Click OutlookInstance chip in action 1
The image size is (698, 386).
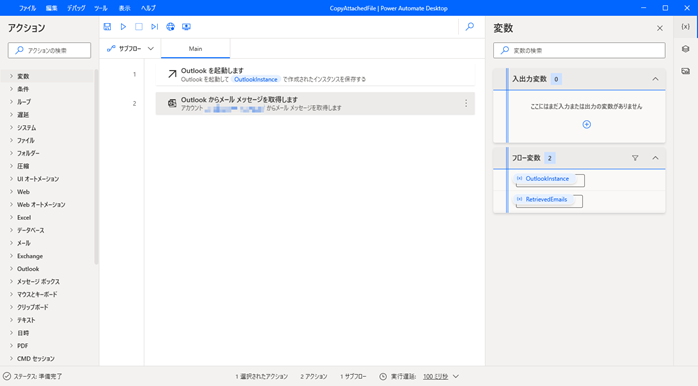[x=256, y=79]
